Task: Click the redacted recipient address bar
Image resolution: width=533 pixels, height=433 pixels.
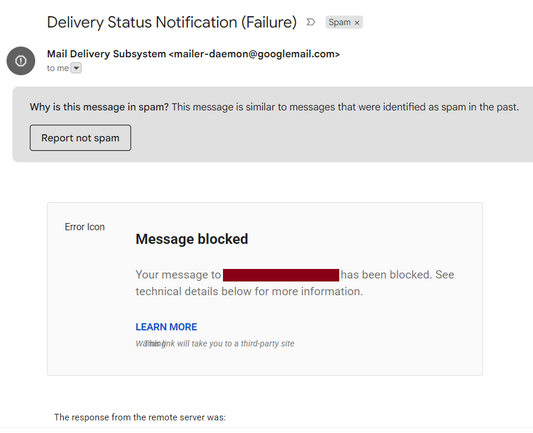Action: (x=281, y=275)
